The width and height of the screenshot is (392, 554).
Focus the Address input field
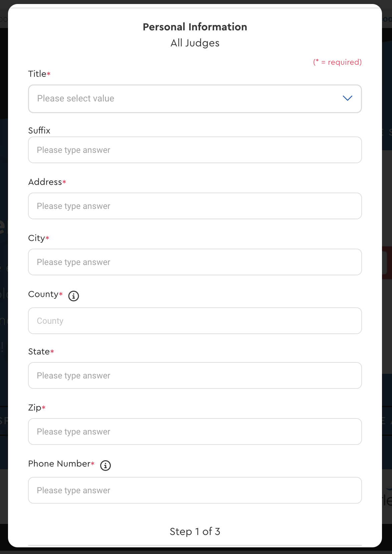195,206
